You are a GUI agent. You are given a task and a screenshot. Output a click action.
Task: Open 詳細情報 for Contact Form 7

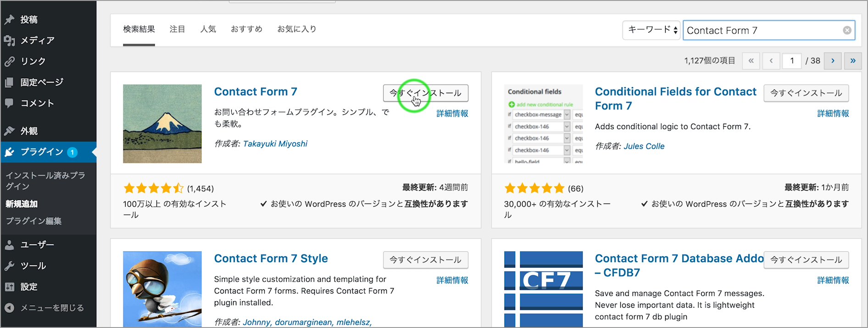[452, 113]
